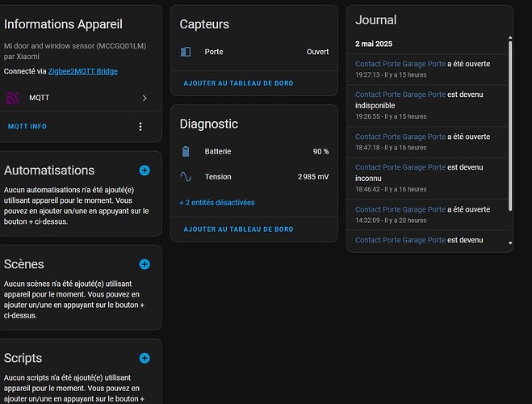Open the journal entry link at 14:32:09
This screenshot has width=532, height=404.
tap(400, 209)
